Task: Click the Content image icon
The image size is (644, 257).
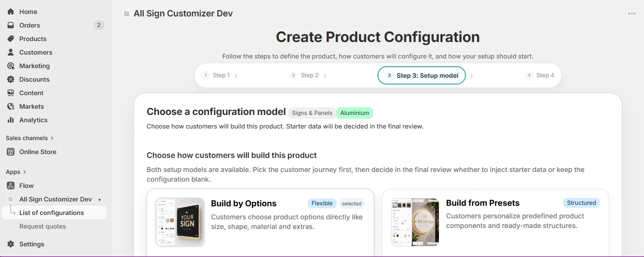Action: click(x=11, y=93)
